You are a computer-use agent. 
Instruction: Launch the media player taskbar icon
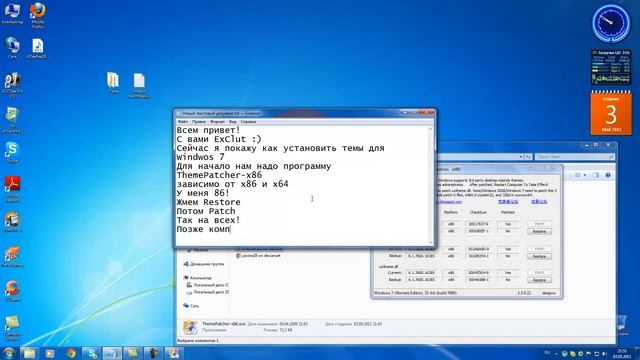50,353
